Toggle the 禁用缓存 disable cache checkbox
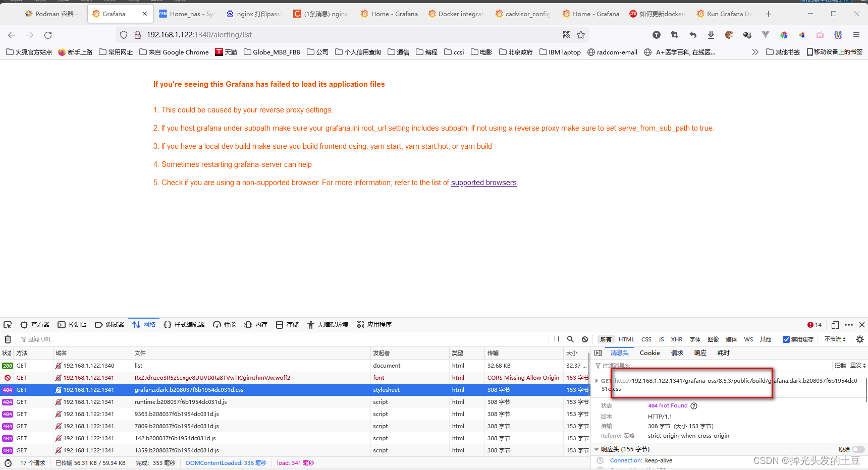 click(x=786, y=339)
